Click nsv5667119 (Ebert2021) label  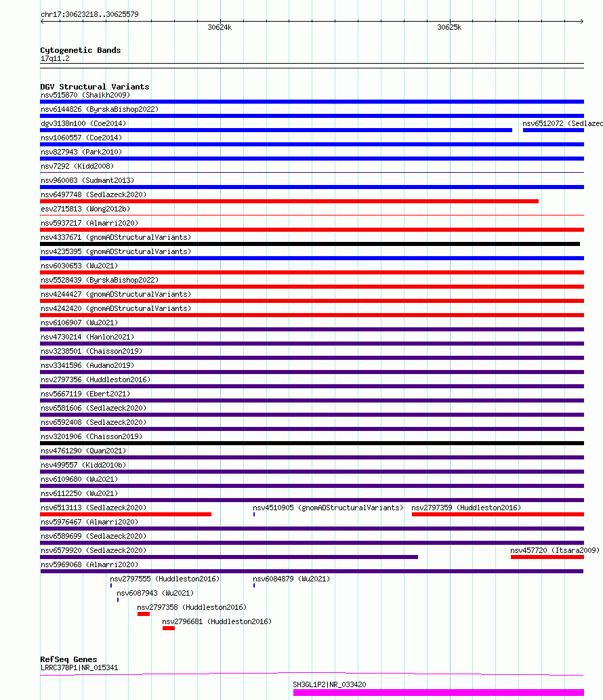[x=85, y=395]
